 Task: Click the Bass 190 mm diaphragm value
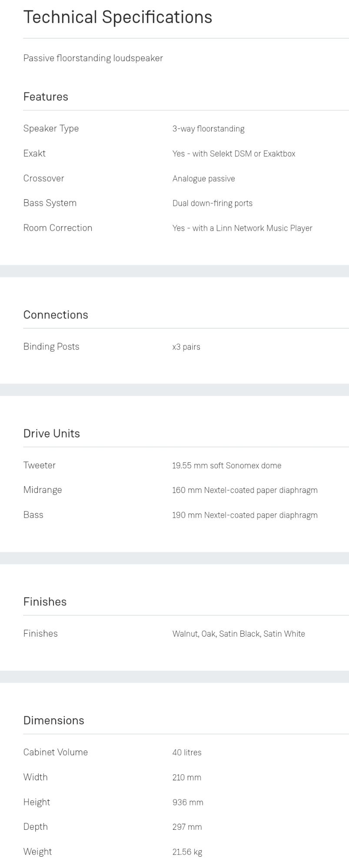(245, 515)
